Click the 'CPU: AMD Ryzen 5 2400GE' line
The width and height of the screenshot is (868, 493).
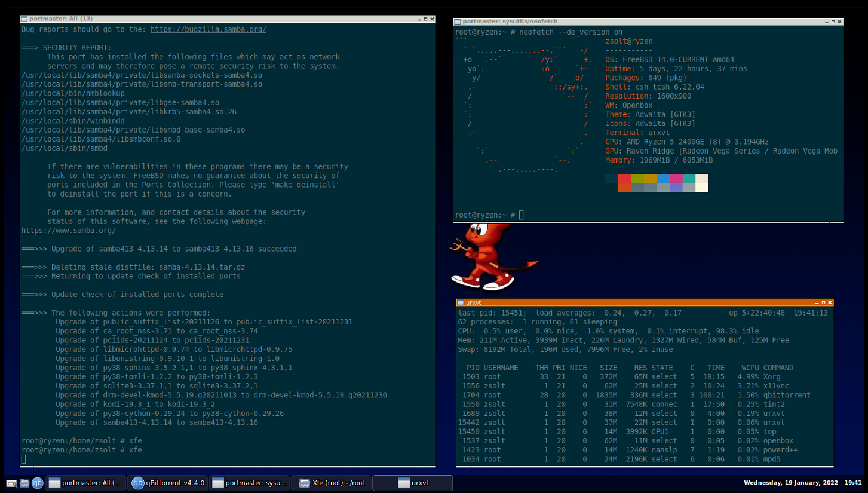coord(687,142)
